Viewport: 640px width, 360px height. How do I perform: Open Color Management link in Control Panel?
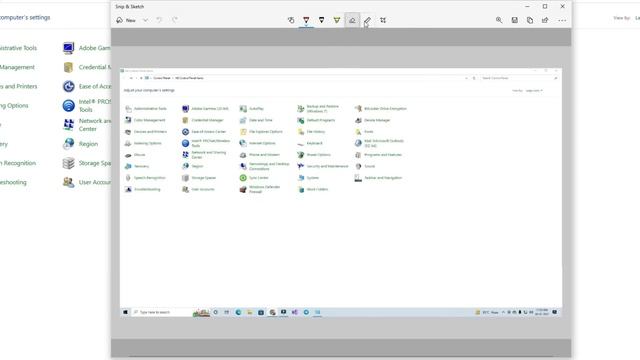pyautogui.click(x=17, y=67)
